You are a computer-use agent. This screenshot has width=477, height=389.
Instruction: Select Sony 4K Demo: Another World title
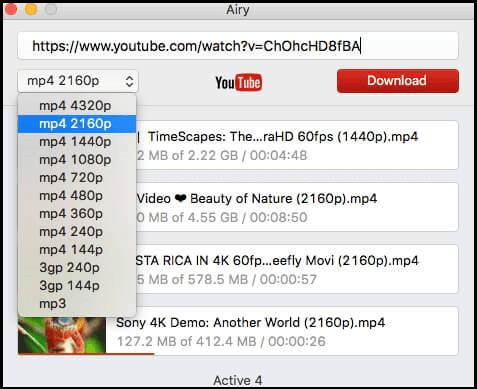point(250,323)
